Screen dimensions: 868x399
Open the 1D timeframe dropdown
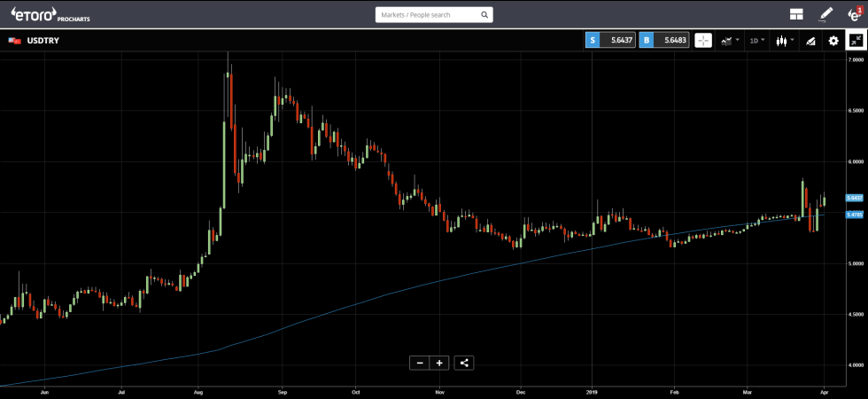coord(757,40)
